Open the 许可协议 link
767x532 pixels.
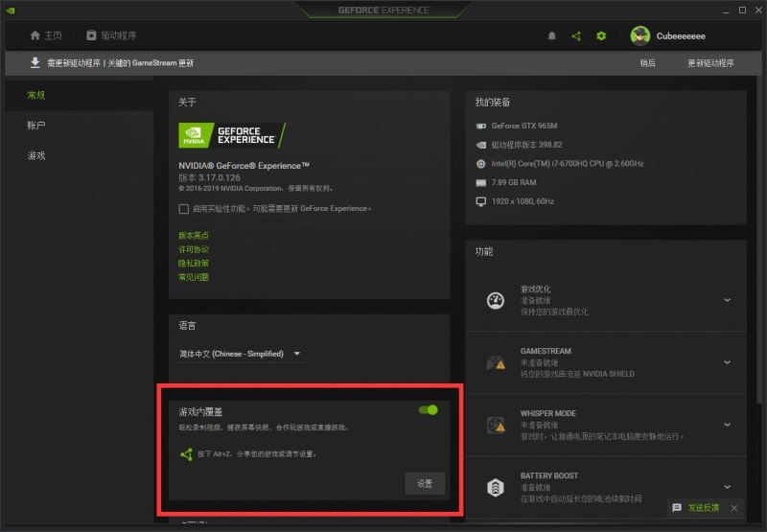point(194,249)
